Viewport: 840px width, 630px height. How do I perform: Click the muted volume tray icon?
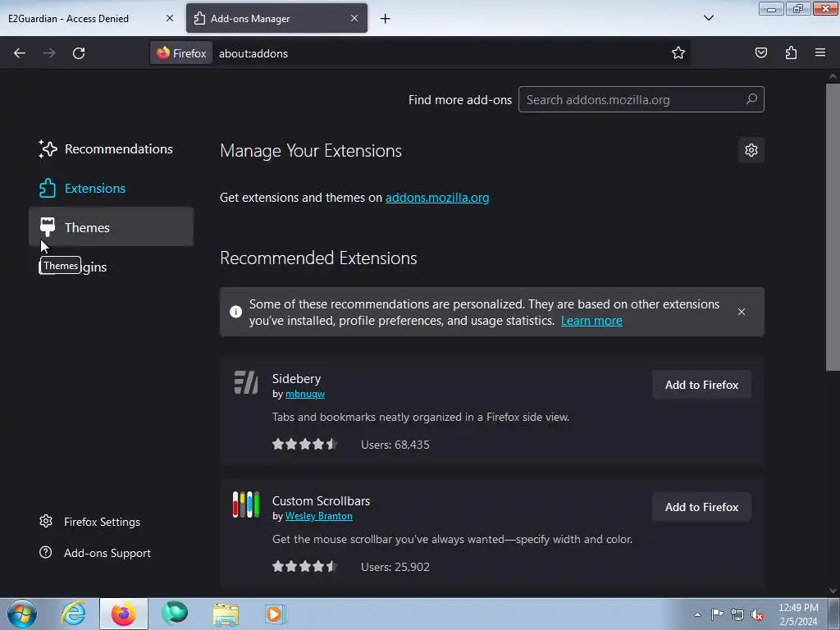(757, 614)
